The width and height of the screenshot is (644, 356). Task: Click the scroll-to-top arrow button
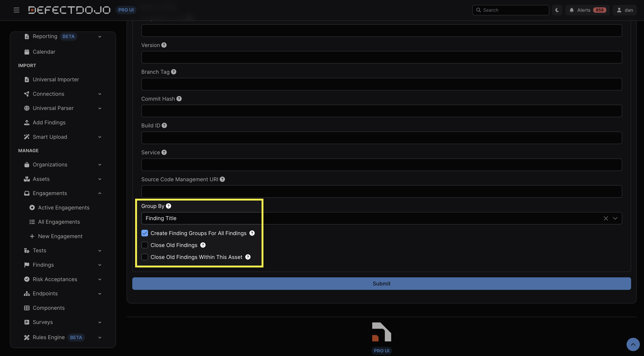pos(633,344)
